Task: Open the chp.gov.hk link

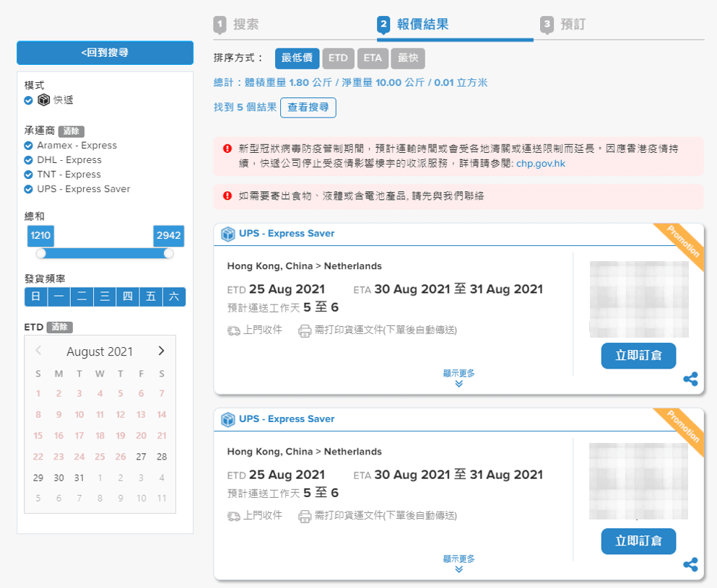Action: pyautogui.click(x=541, y=164)
